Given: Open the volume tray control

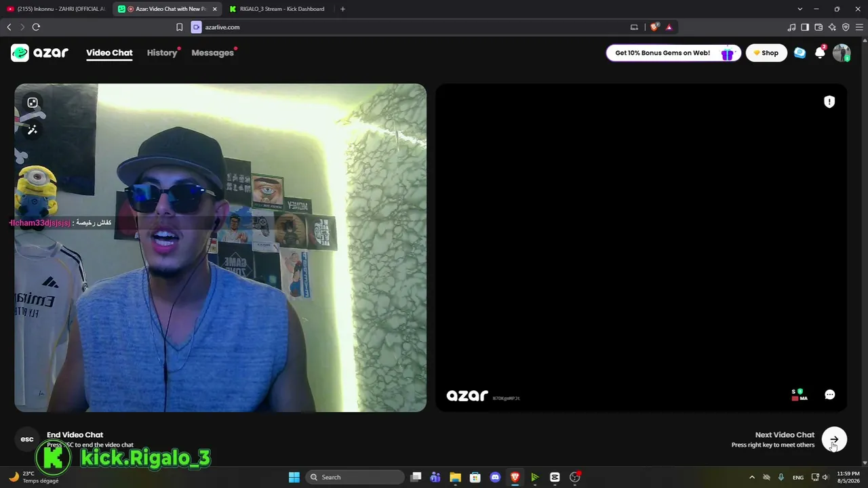Looking at the screenshot, I should pyautogui.click(x=825, y=477).
